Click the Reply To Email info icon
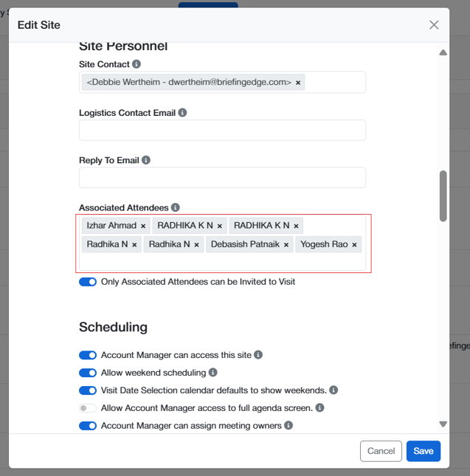470x476 pixels. click(x=146, y=160)
